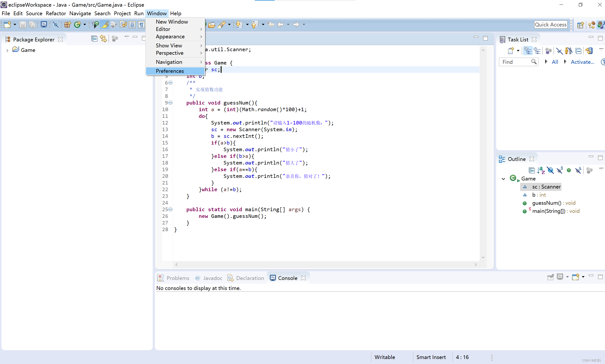Click the Search flashlight toolbar icon

click(222, 25)
